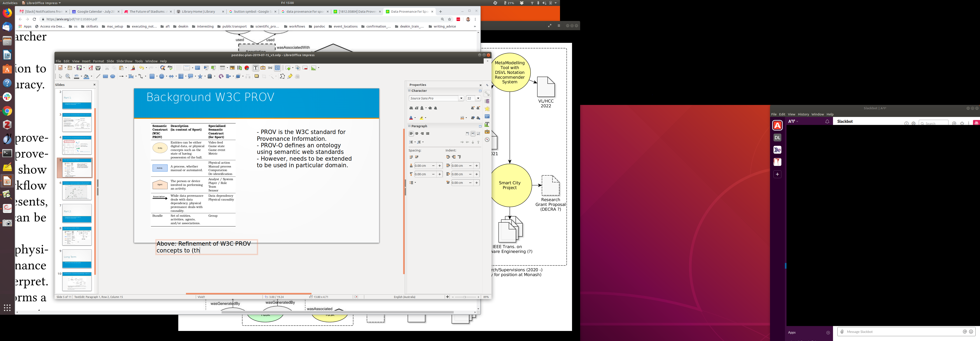980x341 pixels.
Task: Collapse the Paragraph section in Properties
Action: tap(410, 126)
